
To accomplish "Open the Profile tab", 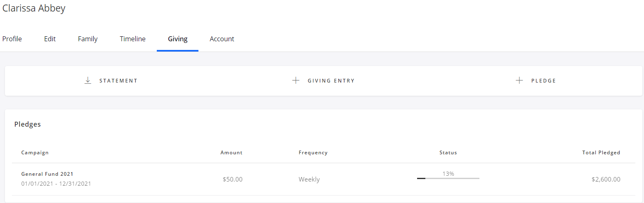I will (x=12, y=39).
